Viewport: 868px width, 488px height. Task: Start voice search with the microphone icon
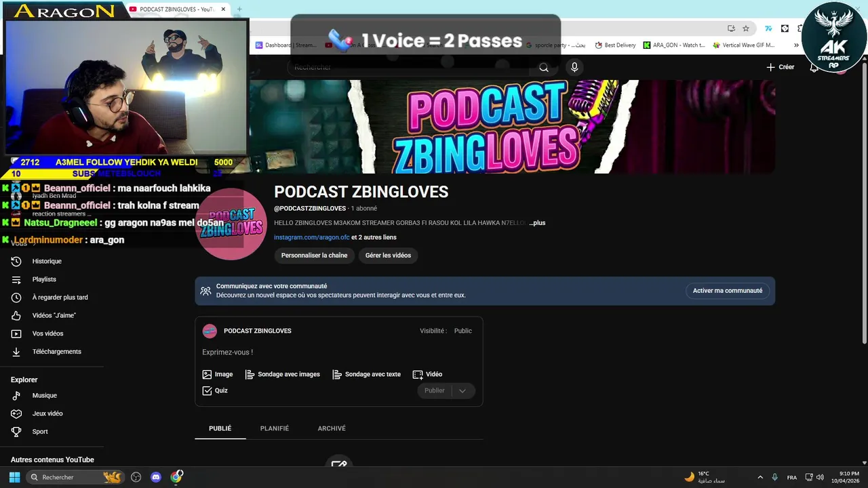(x=574, y=67)
